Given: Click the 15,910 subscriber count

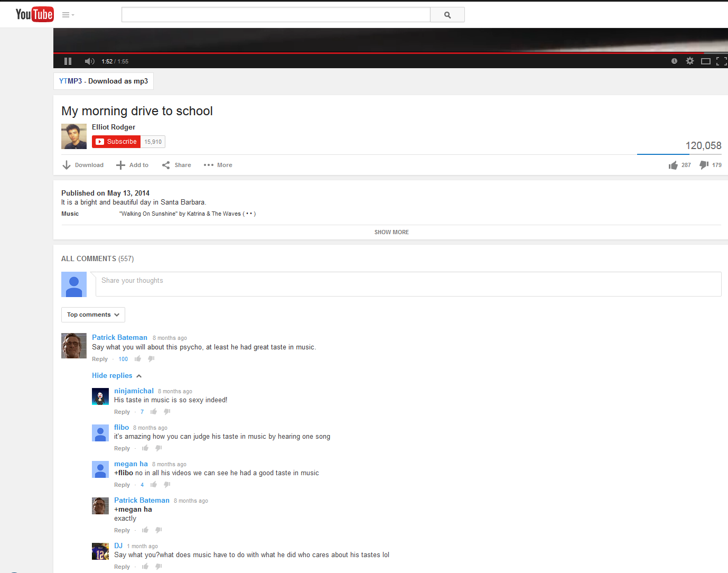Looking at the screenshot, I should click(x=153, y=142).
